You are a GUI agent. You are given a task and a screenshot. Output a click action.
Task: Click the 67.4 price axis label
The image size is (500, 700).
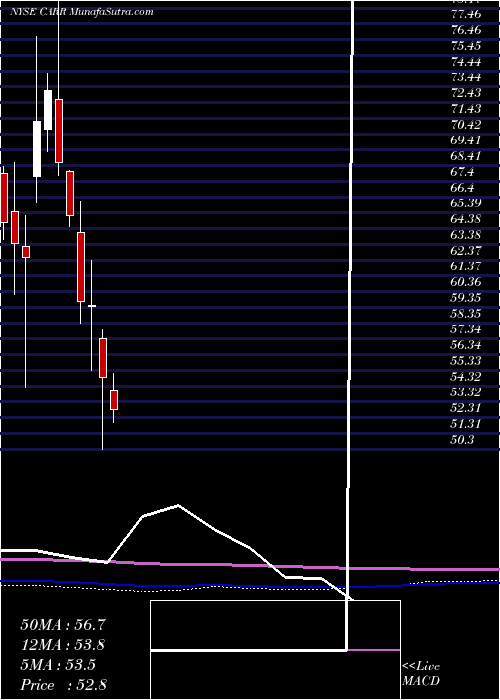tap(462, 172)
